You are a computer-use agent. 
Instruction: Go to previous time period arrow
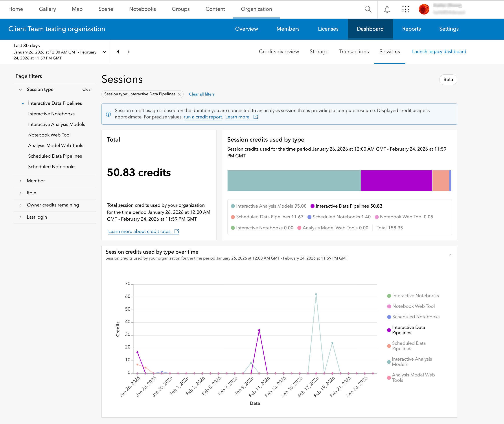[x=118, y=52]
